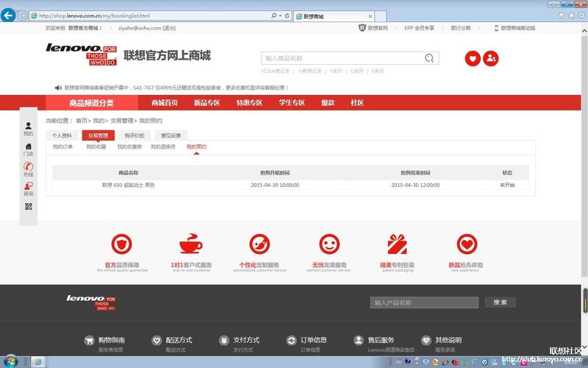Open 社区 in the red nav bar

point(357,102)
